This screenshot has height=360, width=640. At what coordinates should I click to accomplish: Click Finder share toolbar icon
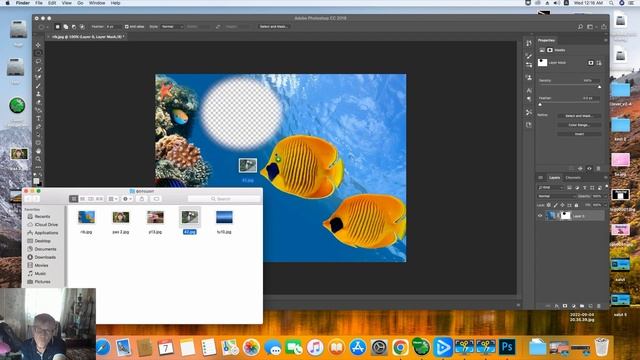[x=142, y=199]
